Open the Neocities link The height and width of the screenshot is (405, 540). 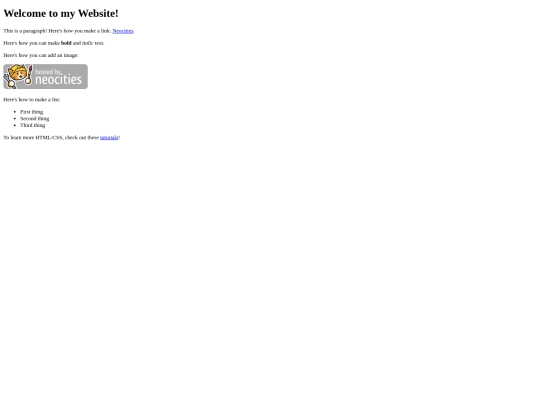click(123, 31)
